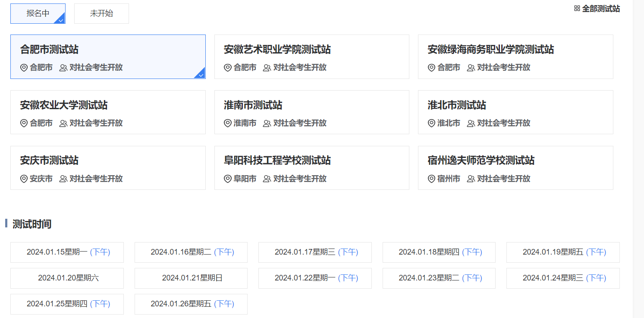Switch to the 未开始 tab

(101, 13)
